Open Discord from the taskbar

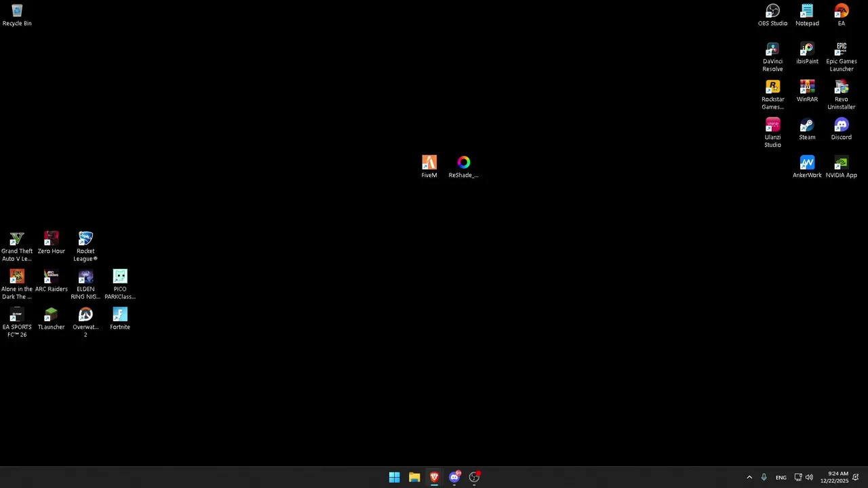click(x=454, y=477)
